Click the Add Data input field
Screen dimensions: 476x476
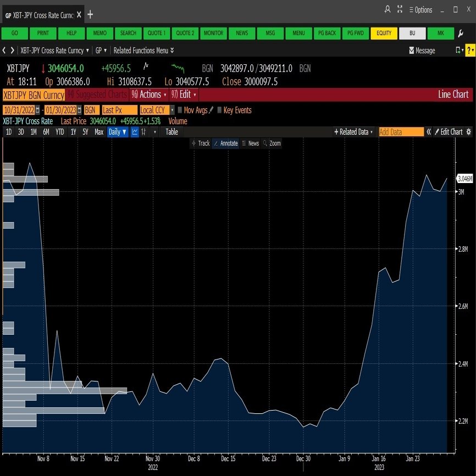click(x=401, y=132)
